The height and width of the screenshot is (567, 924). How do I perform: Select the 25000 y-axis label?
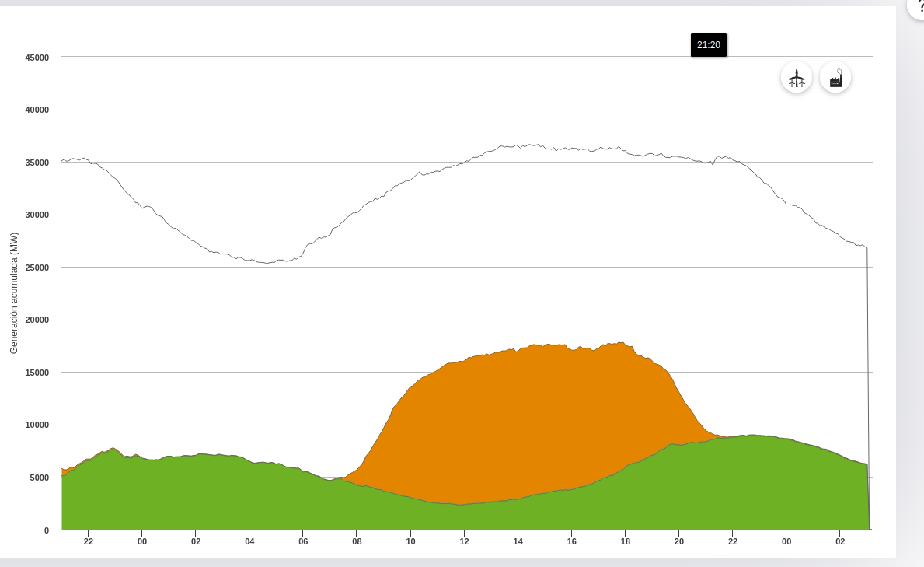[37, 268]
